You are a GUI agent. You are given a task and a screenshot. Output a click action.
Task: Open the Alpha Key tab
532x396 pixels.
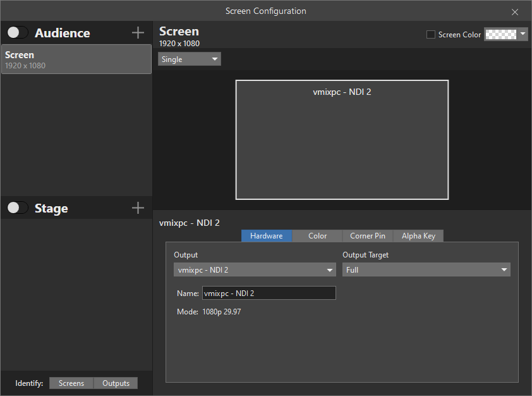[418, 236]
